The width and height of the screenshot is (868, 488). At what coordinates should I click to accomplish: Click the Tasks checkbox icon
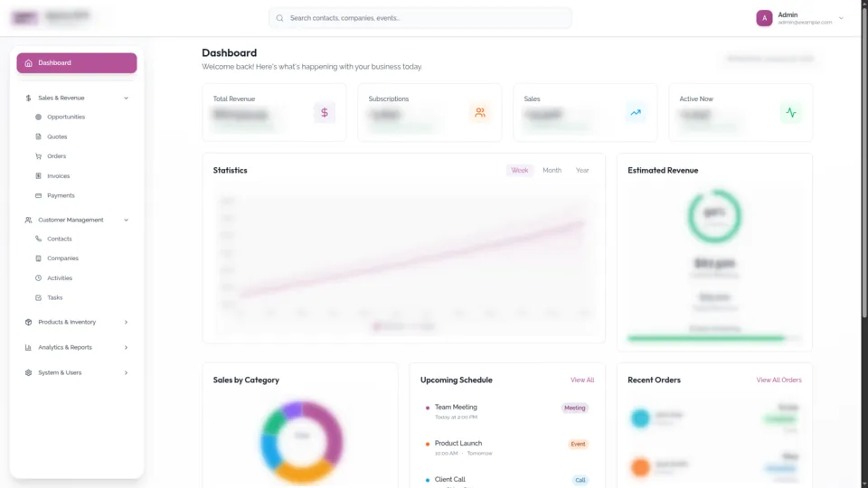pyautogui.click(x=38, y=297)
